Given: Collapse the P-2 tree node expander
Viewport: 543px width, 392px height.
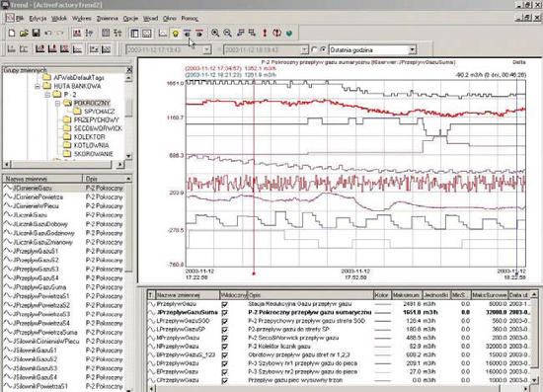Looking at the screenshot, I should 47,95.
